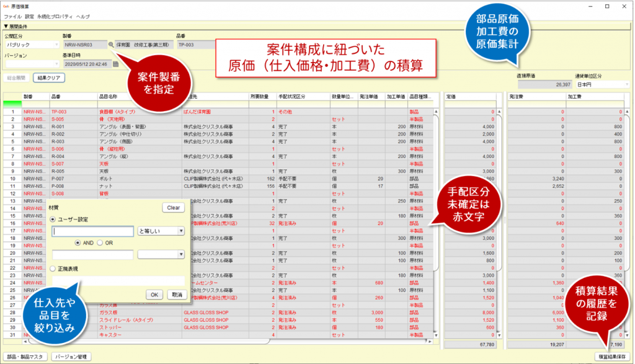The width and height of the screenshot is (635, 364).
Task: Click the main table horizontal scrollbar
Action: [x=227, y=342]
